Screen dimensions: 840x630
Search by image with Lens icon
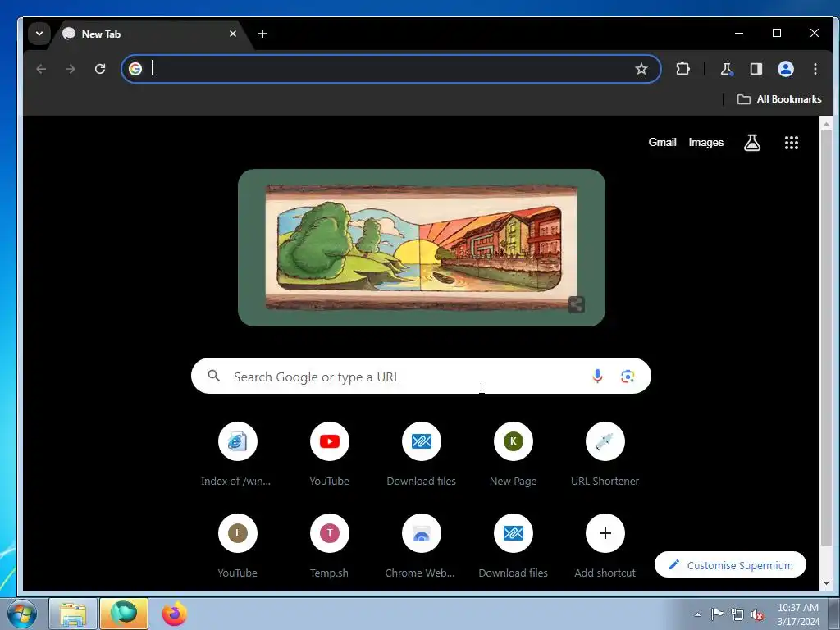pos(628,376)
